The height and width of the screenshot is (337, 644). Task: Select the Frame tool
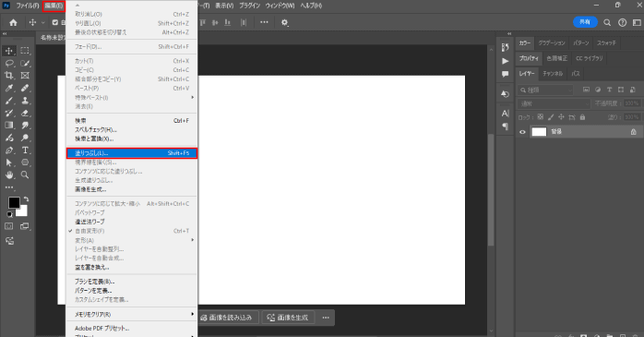pyautogui.click(x=25, y=75)
